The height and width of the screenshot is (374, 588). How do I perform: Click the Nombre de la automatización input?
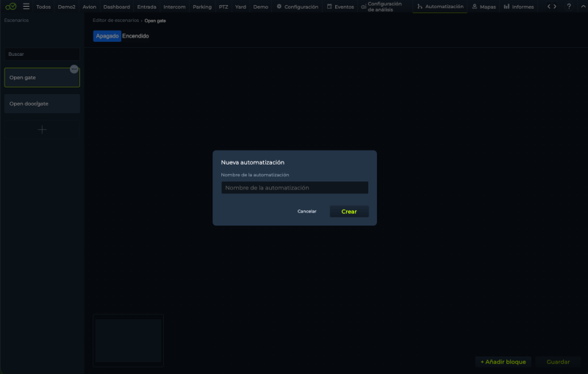click(x=295, y=188)
